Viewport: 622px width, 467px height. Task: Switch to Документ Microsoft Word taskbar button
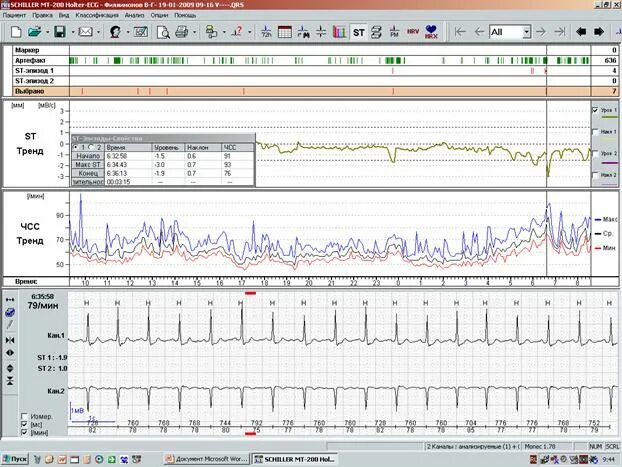pyautogui.click(x=207, y=459)
